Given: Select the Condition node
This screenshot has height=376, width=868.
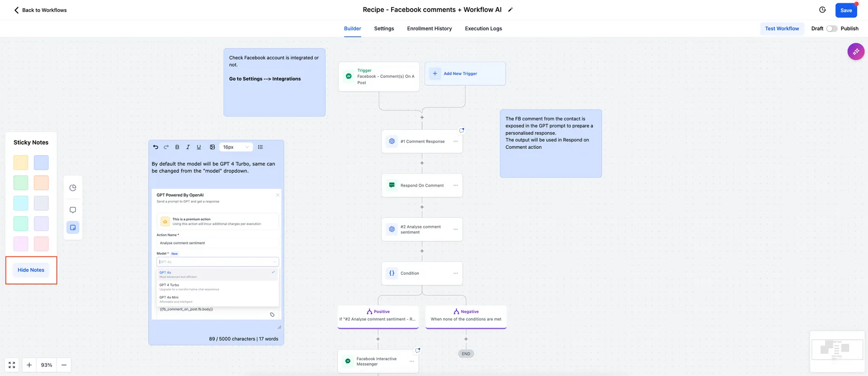Looking at the screenshot, I should (x=422, y=273).
